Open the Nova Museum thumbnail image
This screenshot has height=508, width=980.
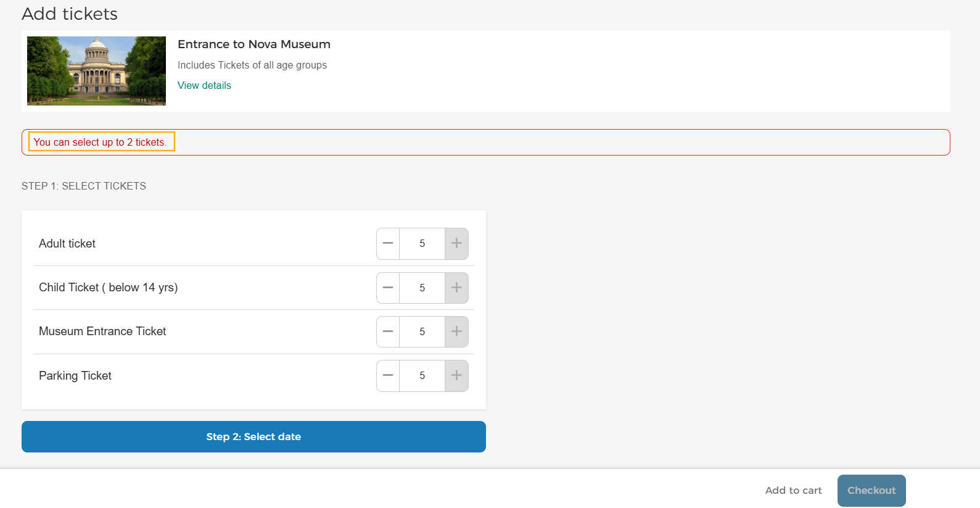96,70
